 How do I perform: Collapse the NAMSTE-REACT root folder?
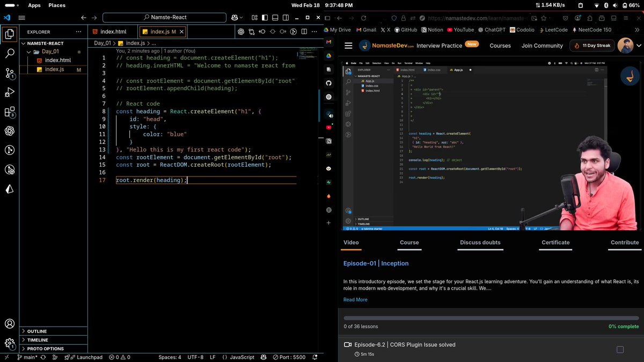pos(53,43)
